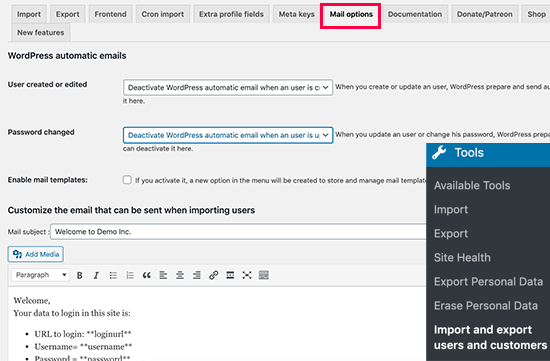This screenshot has width=550, height=361.
Task: Open the Meta keys tab
Action: tap(296, 14)
